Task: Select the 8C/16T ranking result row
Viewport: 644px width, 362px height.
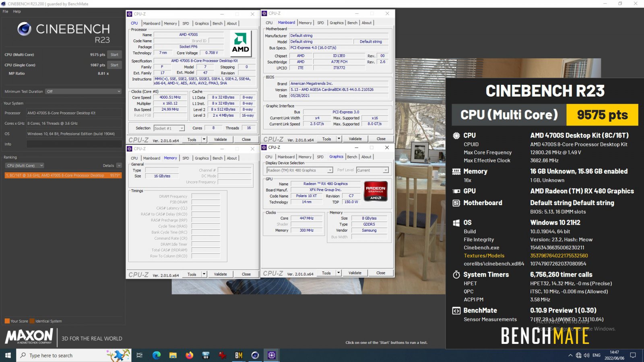Action: click(x=63, y=175)
